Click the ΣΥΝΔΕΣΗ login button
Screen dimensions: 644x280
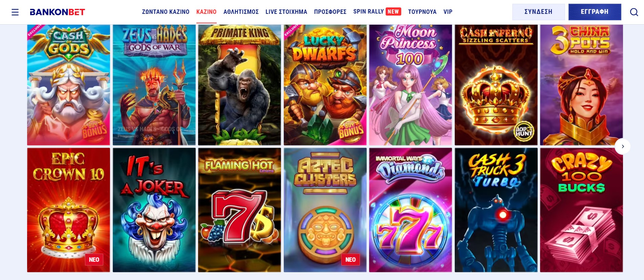538,12
